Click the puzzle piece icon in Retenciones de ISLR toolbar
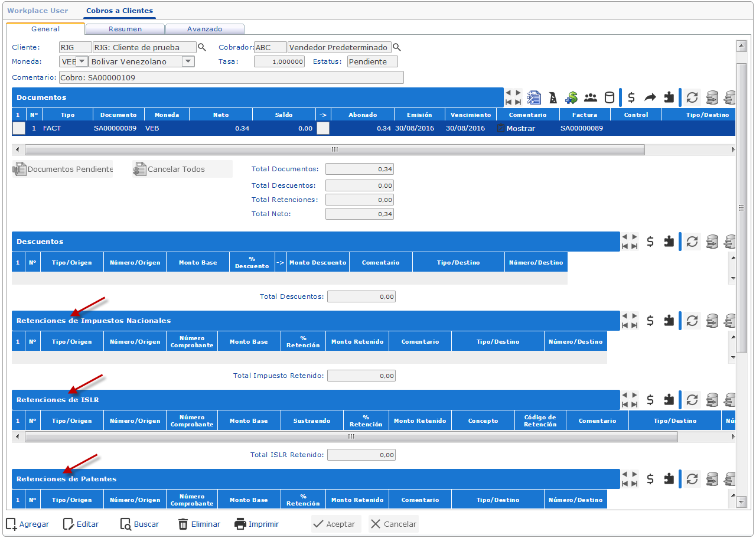Image resolution: width=756 pixels, height=538 pixels. 669,400
